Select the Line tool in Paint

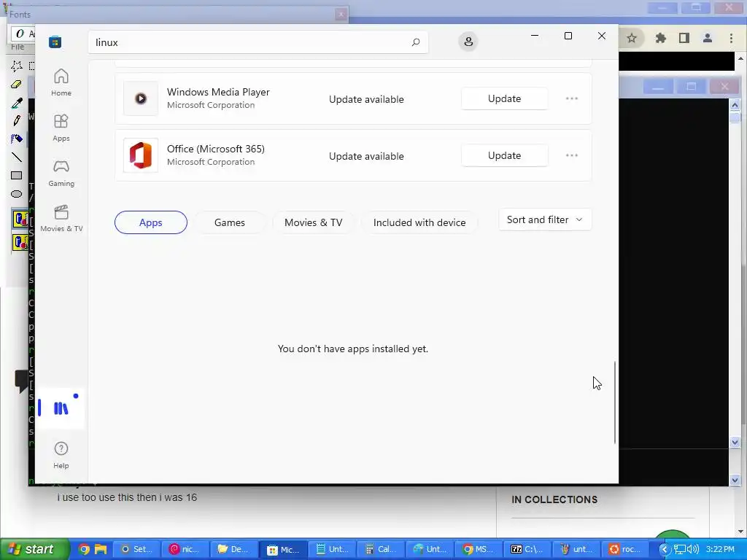click(17, 157)
